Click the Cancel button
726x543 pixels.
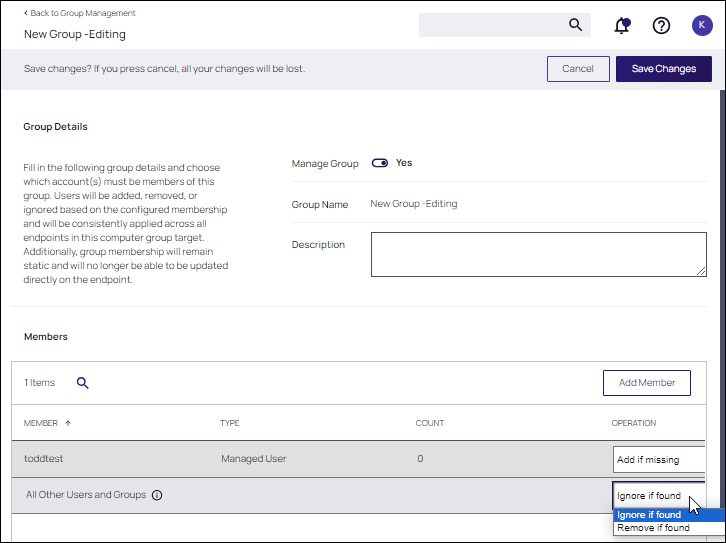coord(578,69)
